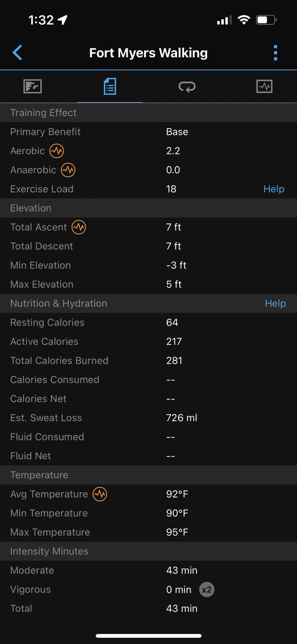Open Help for Exercise Load
The width and height of the screenshot is (297, 644).
click(274, 189)
